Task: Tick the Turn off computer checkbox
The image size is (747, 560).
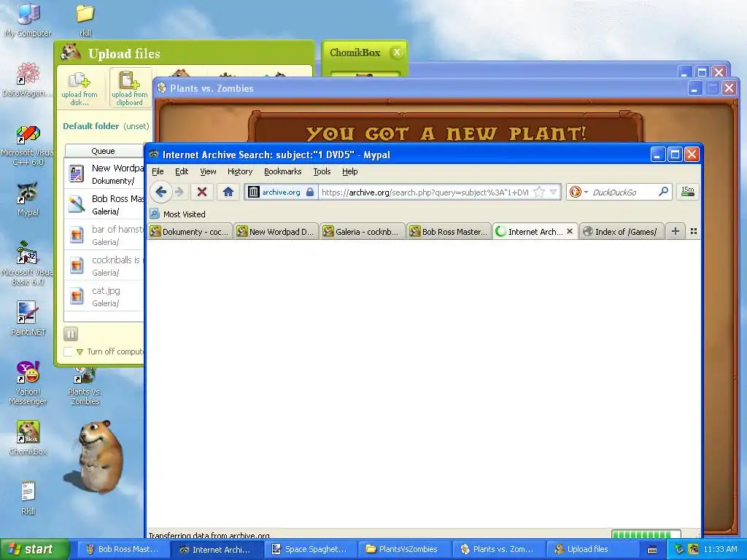Action: pos(68,352)
